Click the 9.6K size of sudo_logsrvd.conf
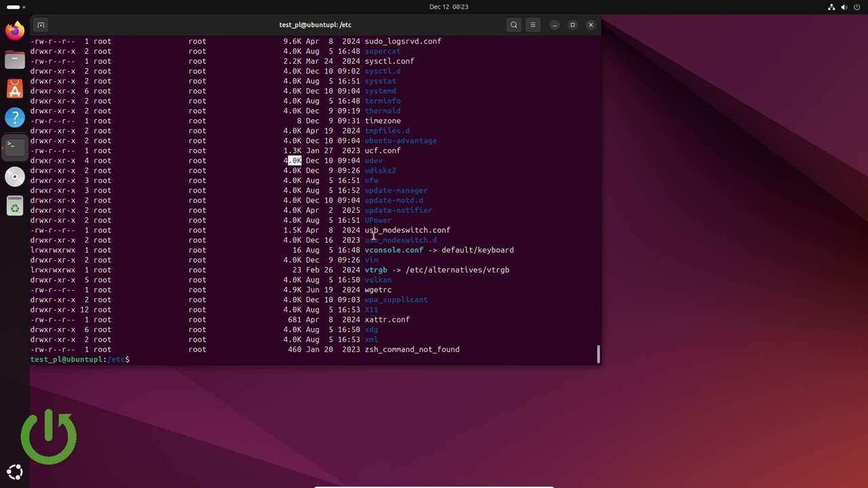The width and height of the screenshot is (868, 488). pyautogui.click(x=292, y=41)
